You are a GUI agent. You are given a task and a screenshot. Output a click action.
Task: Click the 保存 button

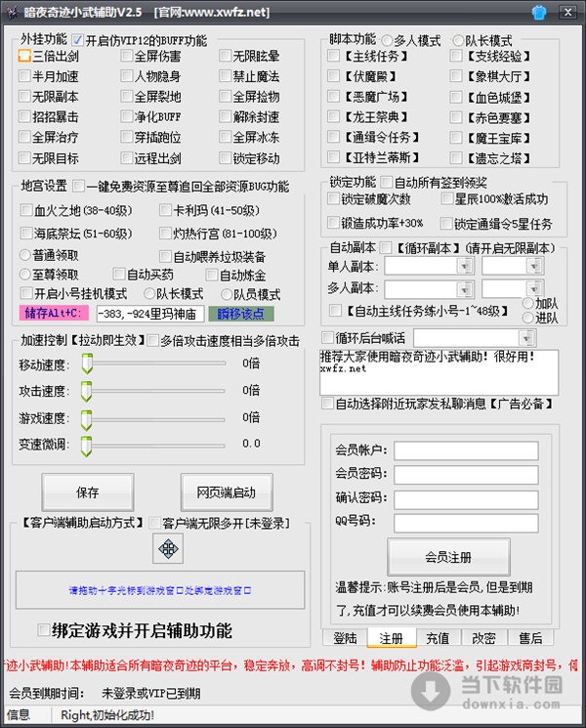88,492
